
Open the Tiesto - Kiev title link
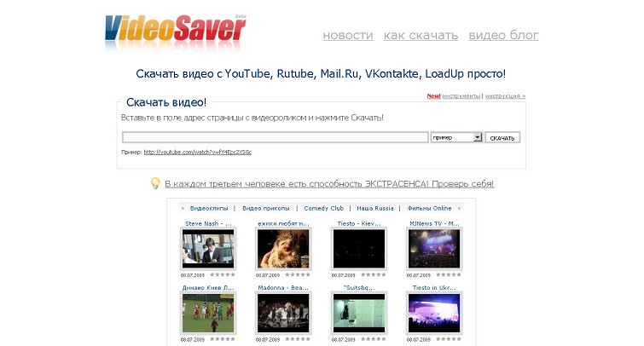click(359, 223)
